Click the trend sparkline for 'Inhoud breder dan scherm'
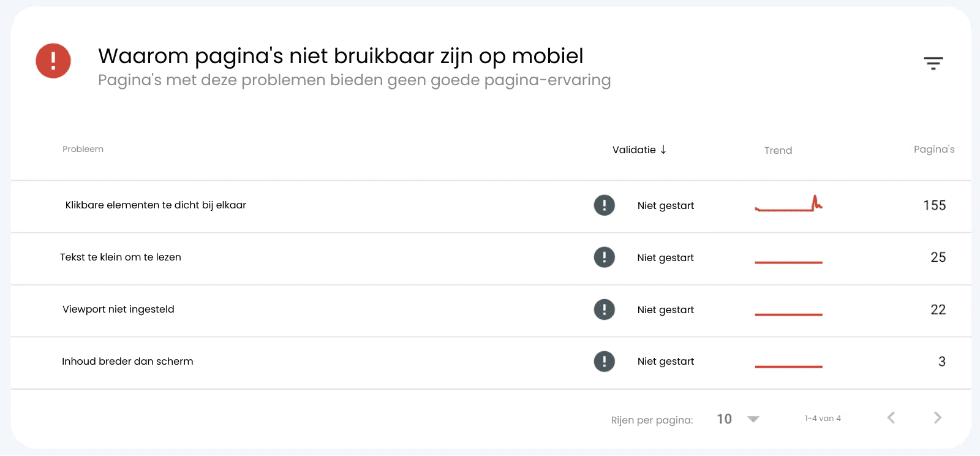The width and height of the screenshot is (980, 456). point(790,366)
